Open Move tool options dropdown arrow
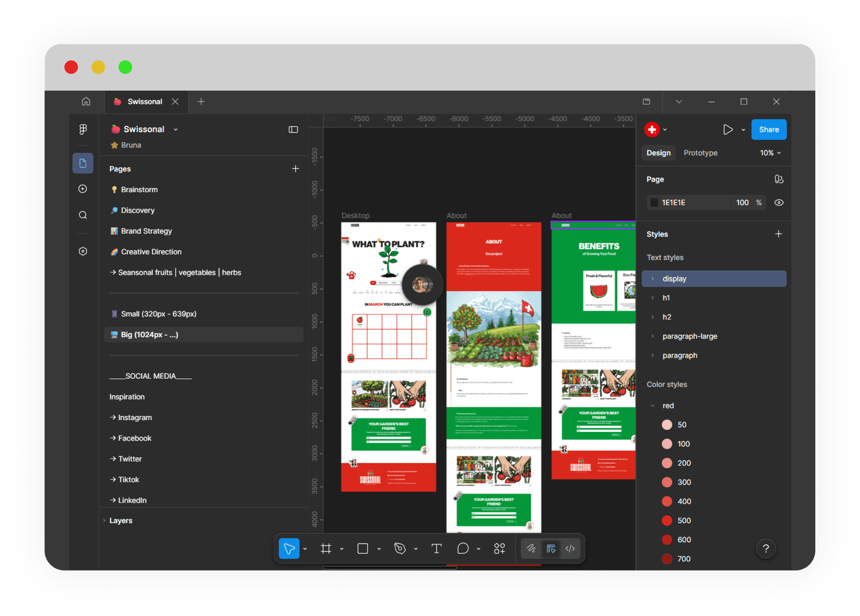Image resolution: width=860 pixels, height=616 pixels. tap(305, 549)
